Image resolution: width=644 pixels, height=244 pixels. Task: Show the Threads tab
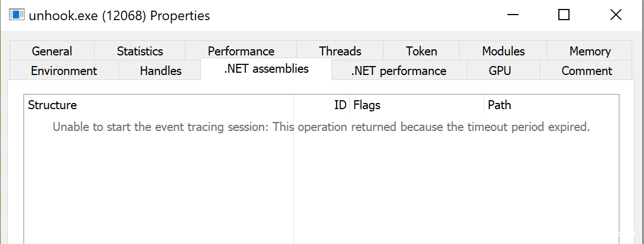click(340, 51)
